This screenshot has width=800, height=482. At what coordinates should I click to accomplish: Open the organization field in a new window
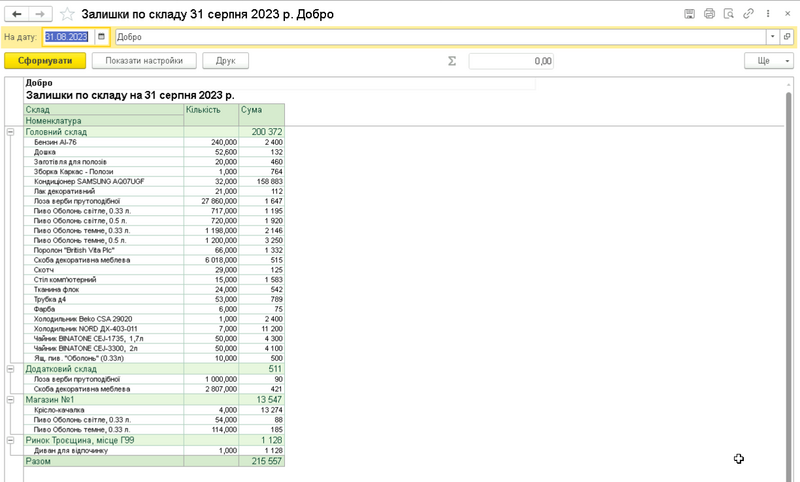tap(787, 37)
